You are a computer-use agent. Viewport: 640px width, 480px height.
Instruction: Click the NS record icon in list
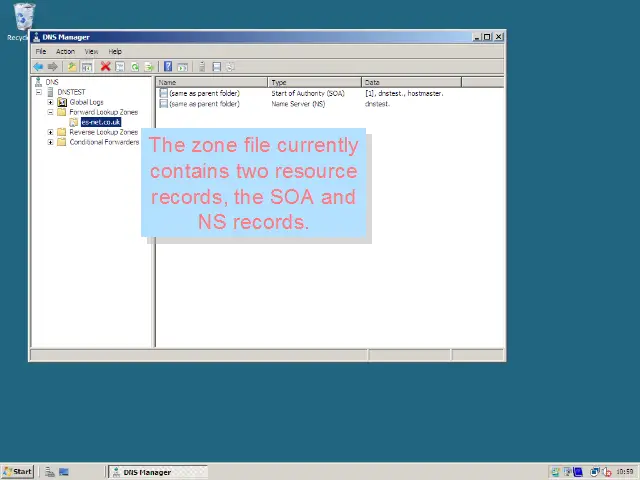[x=163, y=104]
